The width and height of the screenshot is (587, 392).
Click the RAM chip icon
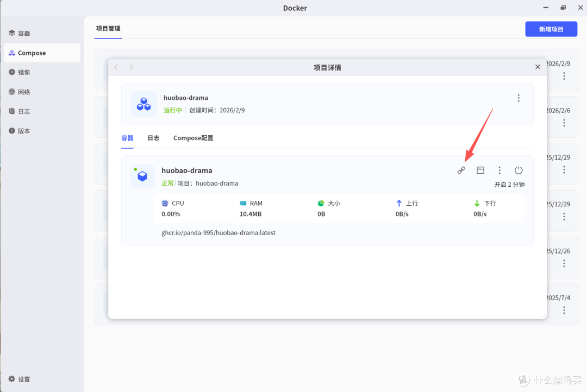(x=243, y=203)
